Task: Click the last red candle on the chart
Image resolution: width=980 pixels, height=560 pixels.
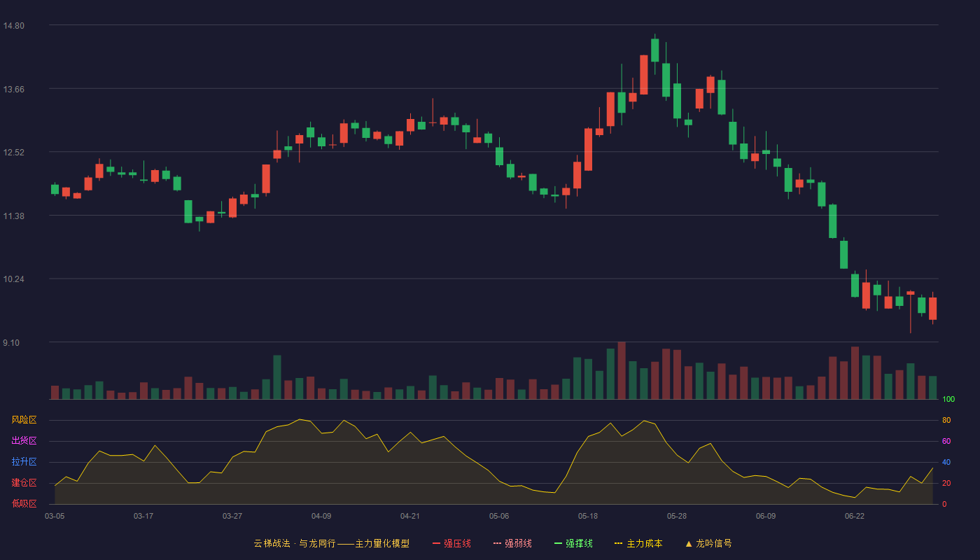Action: coord(932,309)
